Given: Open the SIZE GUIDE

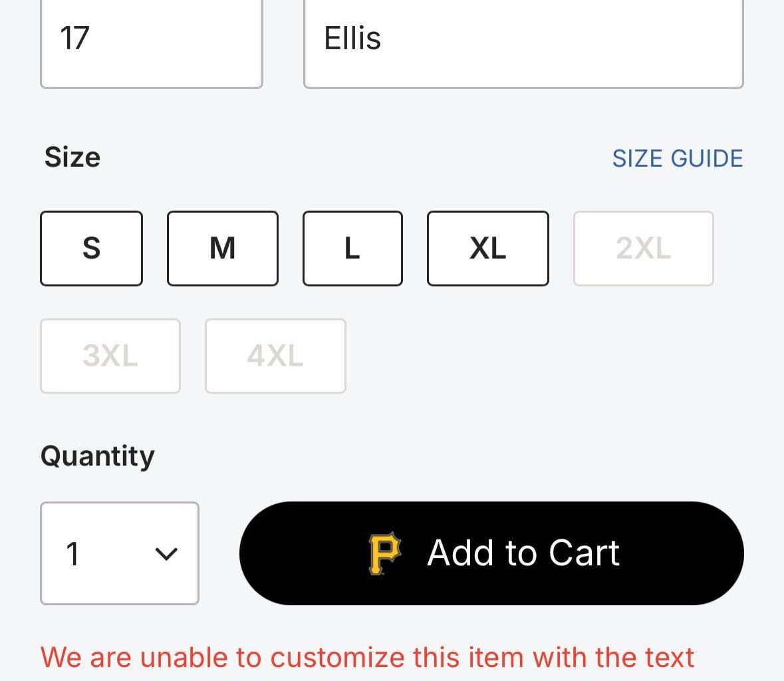Looking at the screenshot, I should 678,158.
